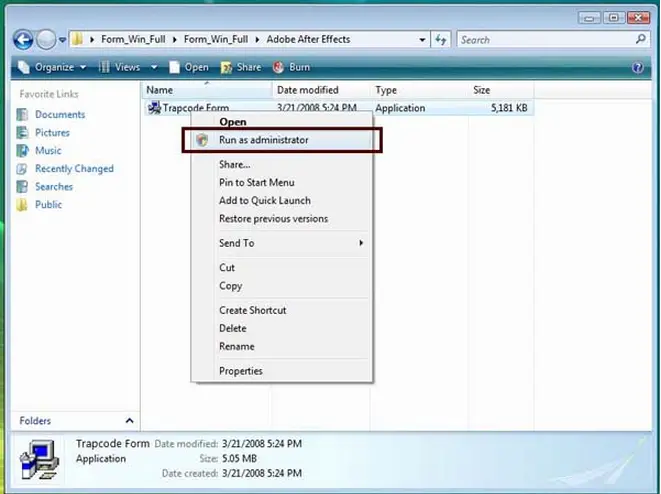Open Public folder in Favorite Links

coord(48,204)
